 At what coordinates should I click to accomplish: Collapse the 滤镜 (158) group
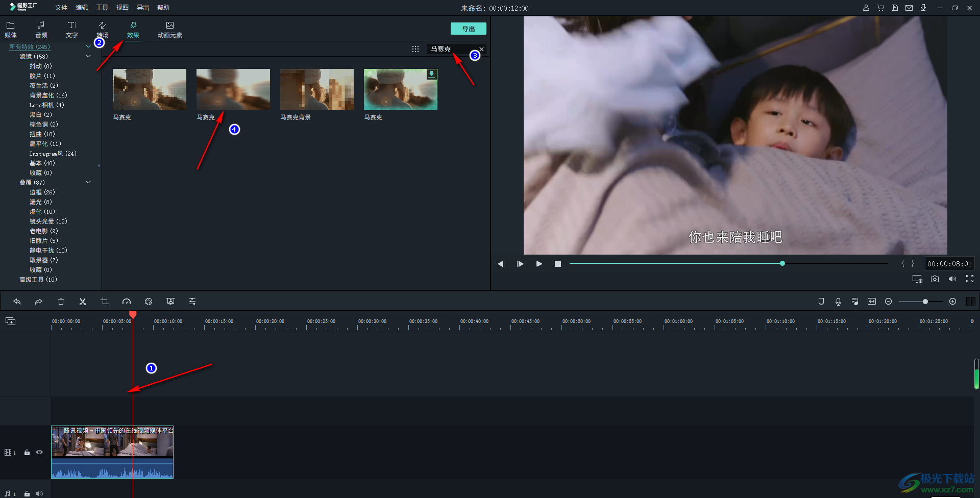click(88, 56)
